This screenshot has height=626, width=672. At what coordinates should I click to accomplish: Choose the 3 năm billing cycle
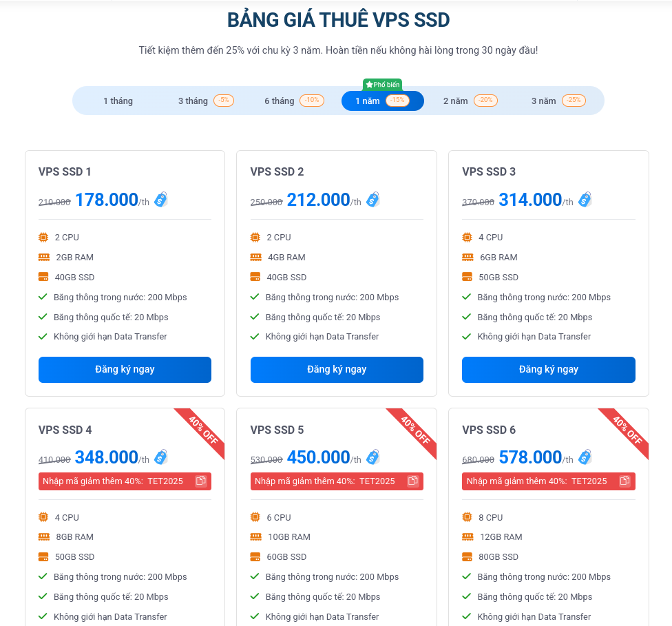[x=543, y=101]
